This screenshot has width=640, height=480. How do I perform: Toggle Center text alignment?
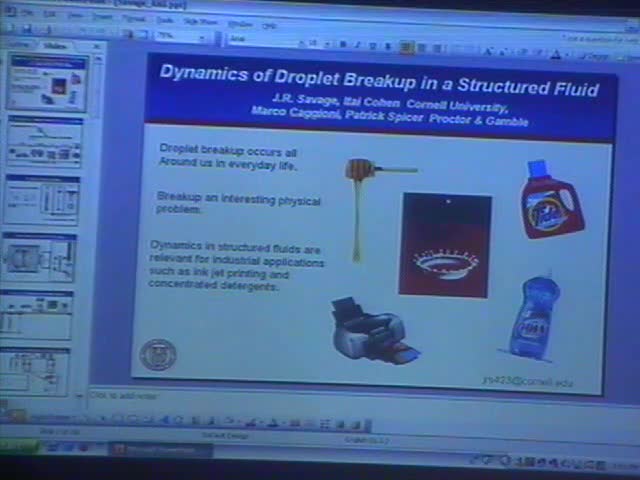click(x=422, y=49)
